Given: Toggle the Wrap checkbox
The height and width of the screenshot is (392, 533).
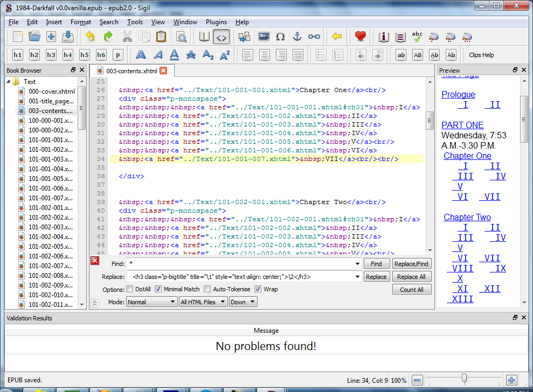Looking at the screenshot, I should pos(258,289).
